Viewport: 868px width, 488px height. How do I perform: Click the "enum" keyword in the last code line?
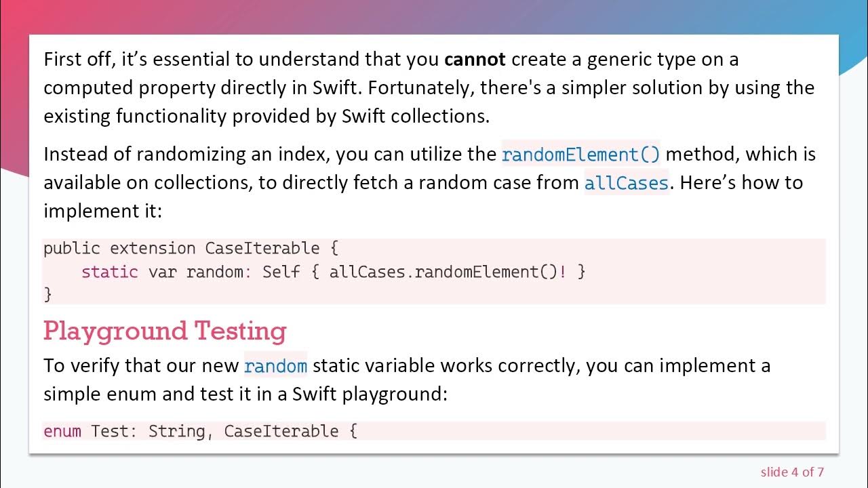(62, 431)
